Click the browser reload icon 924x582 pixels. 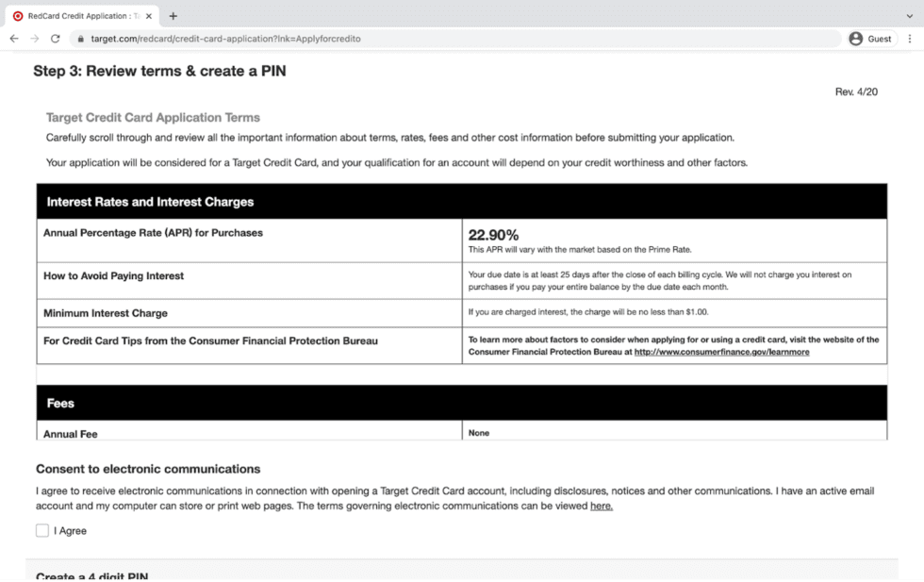pyautogui.click(x=56, y=39)
